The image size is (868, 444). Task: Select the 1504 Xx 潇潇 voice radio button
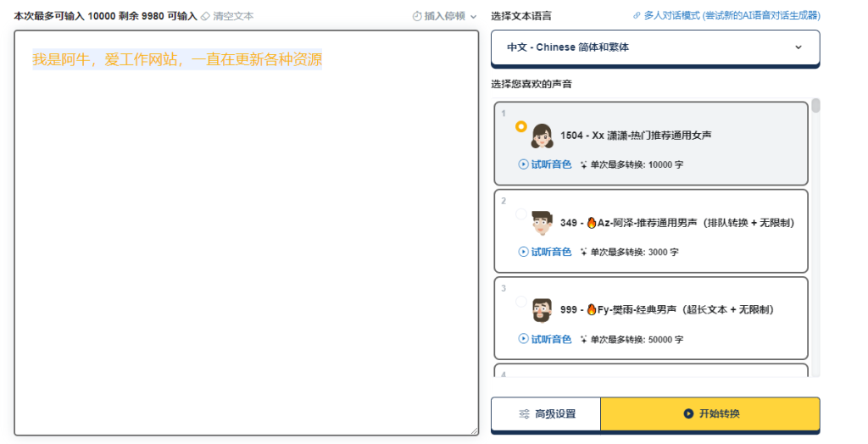pyautogui.click(x=521, y=127)
